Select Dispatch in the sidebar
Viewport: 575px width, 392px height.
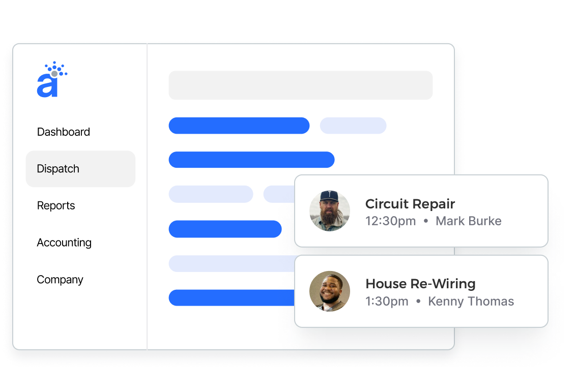coord(58,169)
